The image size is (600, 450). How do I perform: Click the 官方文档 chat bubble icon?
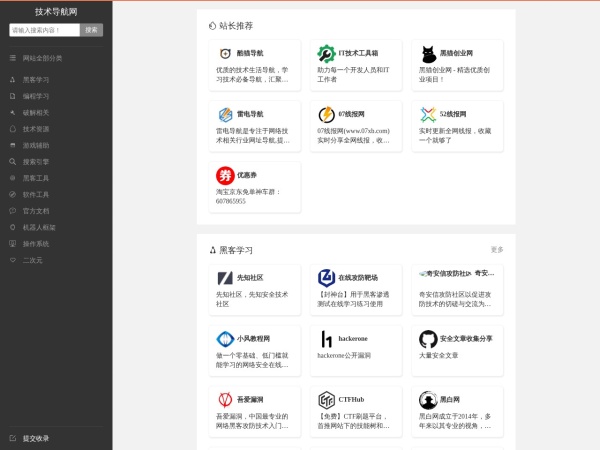click(13, 210)
